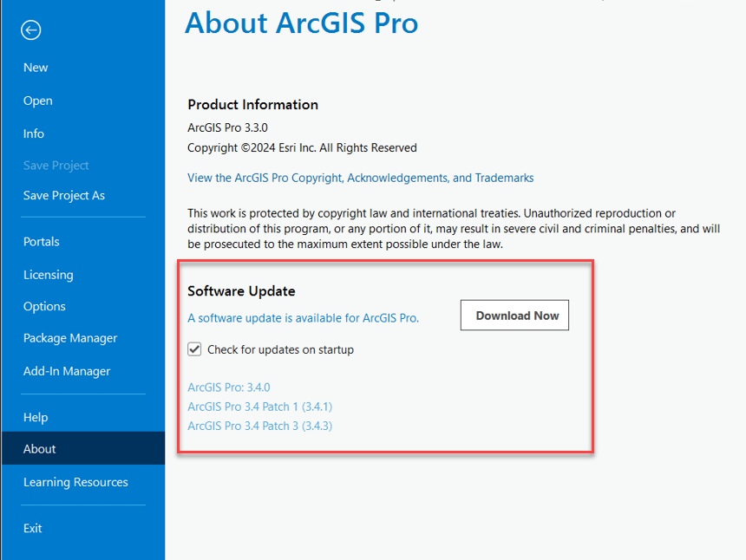This screenshot has width=746, height=560.
Task: Select the About page
Action: pyautogui.click(x=39, y=448)
